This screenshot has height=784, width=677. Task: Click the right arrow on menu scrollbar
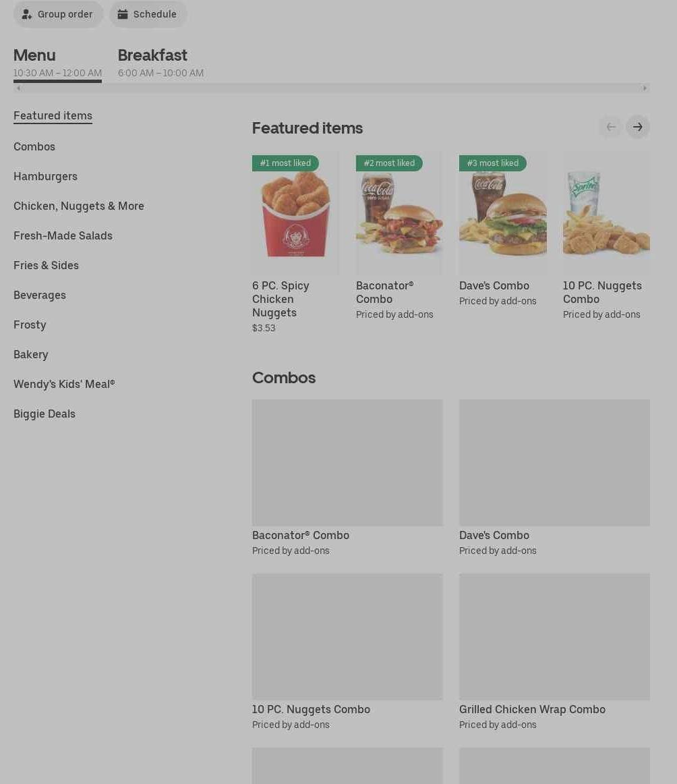click(x=645, y=88)
